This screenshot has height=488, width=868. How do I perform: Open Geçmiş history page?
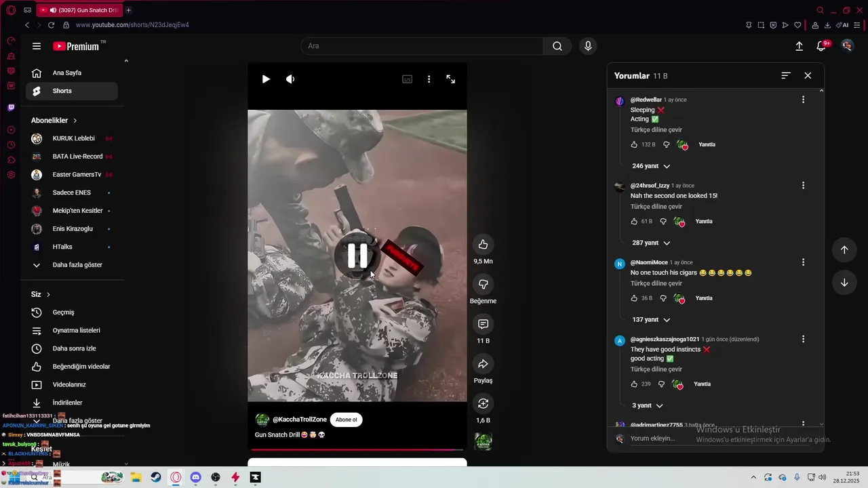[x=72, y=312]
